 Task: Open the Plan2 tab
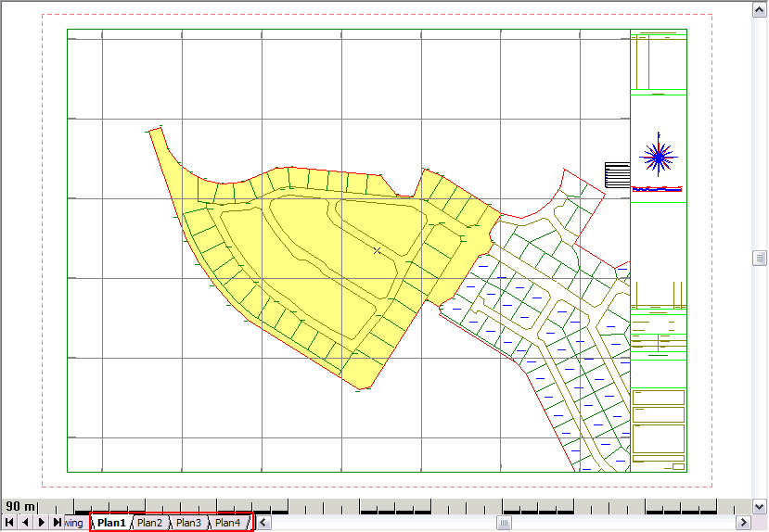pos(150,523)
